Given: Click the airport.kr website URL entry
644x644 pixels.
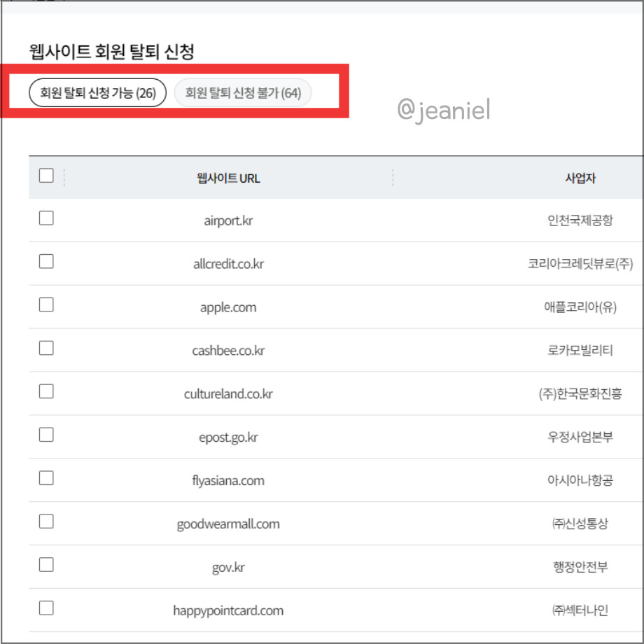Looking at the screenshot, I should [228, 219].
